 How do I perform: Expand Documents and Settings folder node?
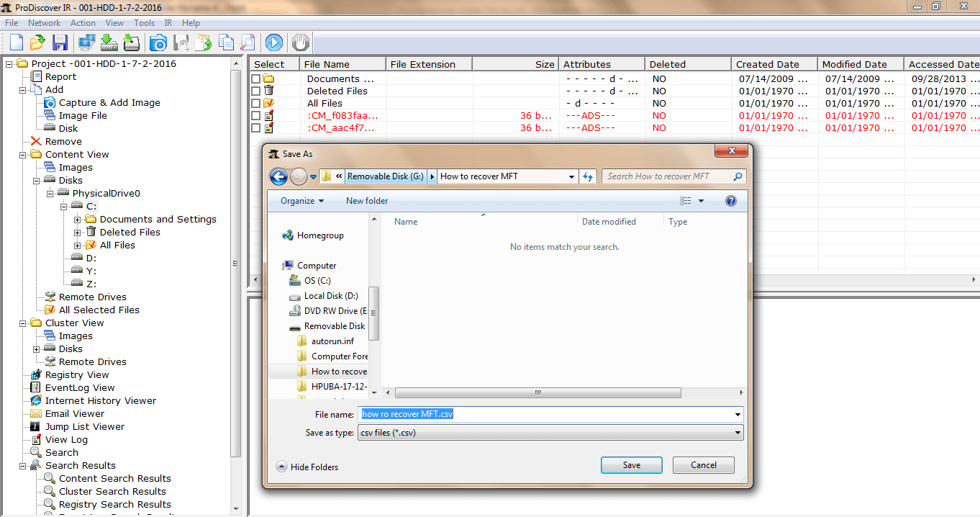point(78,219)
